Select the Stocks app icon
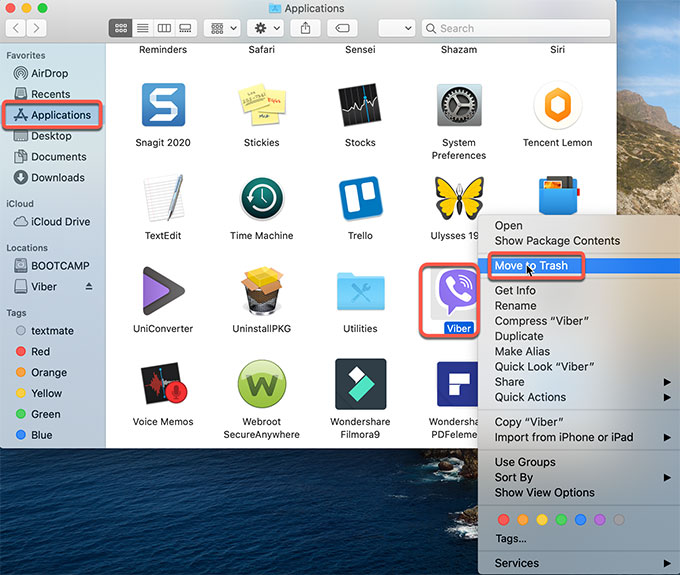680x575 pixels. coord(360,105)
